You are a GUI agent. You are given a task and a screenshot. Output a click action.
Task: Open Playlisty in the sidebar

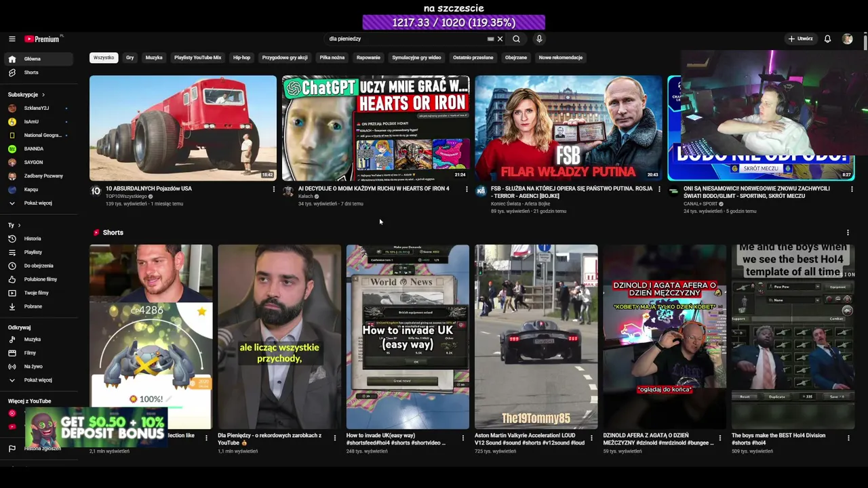coord(38,252)
